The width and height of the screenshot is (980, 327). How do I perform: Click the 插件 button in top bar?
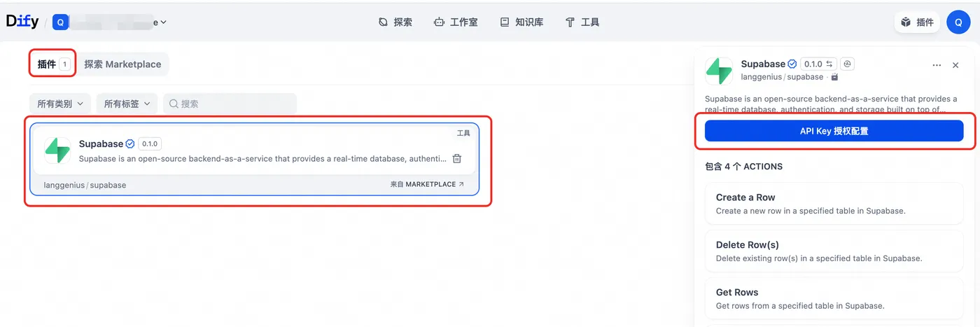point(917,22)
